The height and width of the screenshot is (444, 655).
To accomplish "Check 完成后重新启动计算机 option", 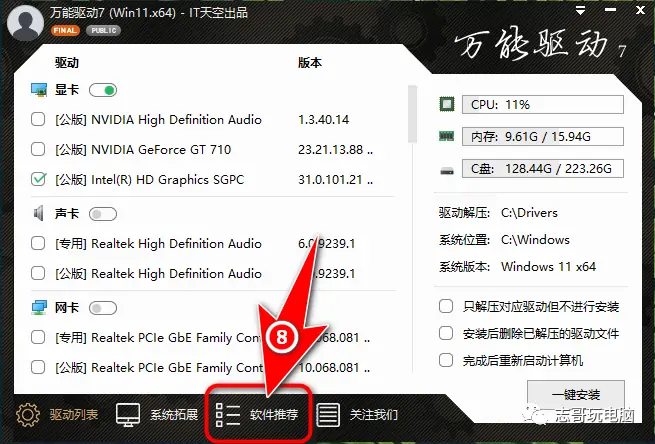I will click(446, 360).
